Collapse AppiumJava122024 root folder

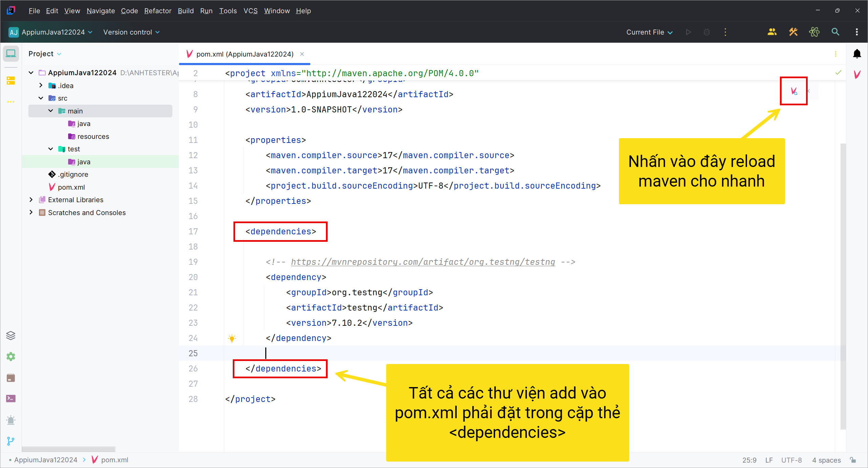pos(31,72)
